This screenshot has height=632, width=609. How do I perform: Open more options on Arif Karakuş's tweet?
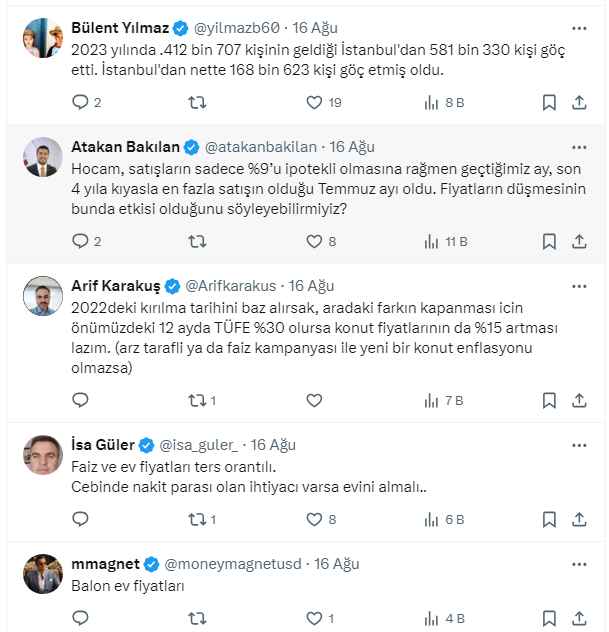[x=577, y=285]
